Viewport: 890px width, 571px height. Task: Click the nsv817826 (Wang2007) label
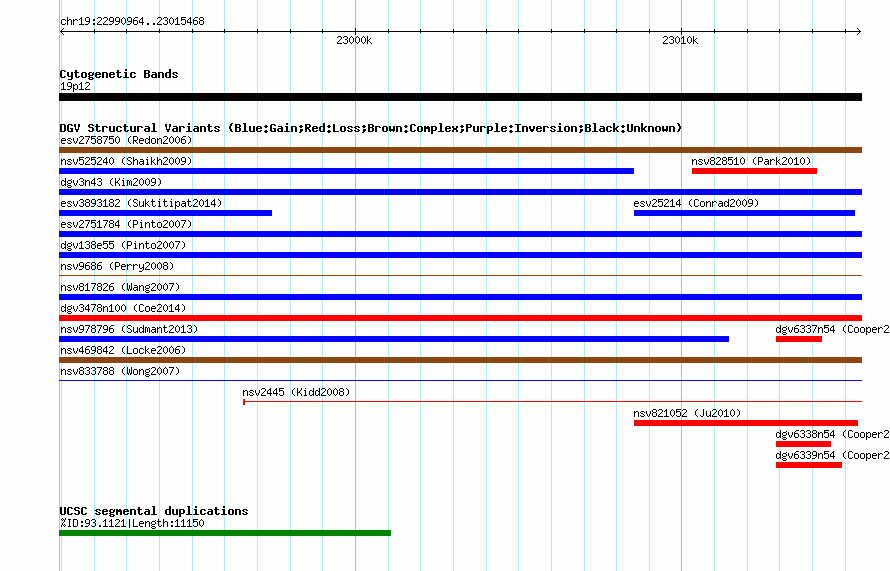click(120, 287)
